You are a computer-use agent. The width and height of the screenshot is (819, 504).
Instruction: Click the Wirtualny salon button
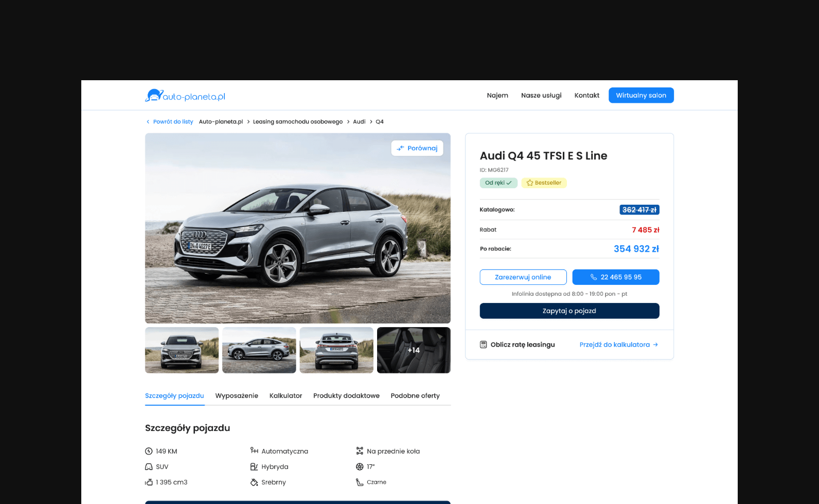coord(641,96)
